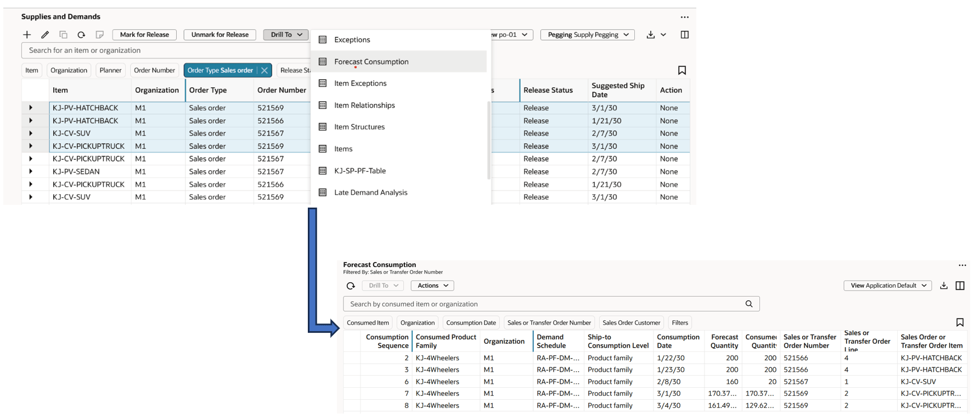Click the download icon in Forecast Consumption
Image resolution: width=980 pixels, height=419 pixels.
click(943, 286)
